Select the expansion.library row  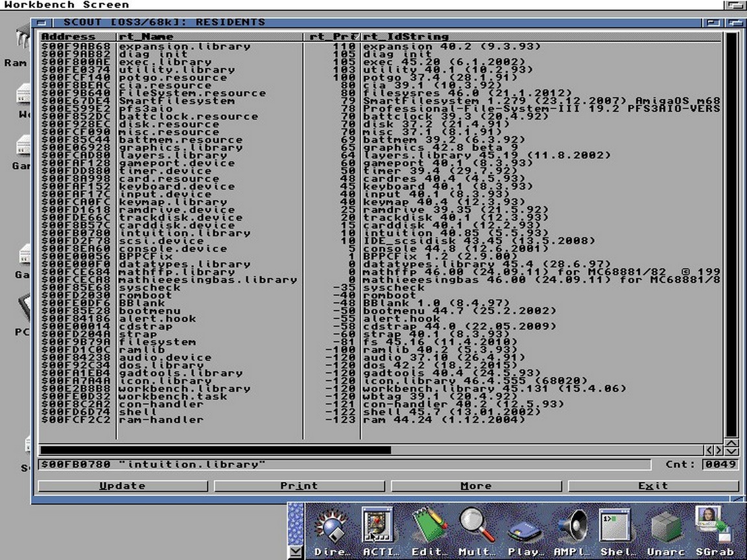coord(380,46)
